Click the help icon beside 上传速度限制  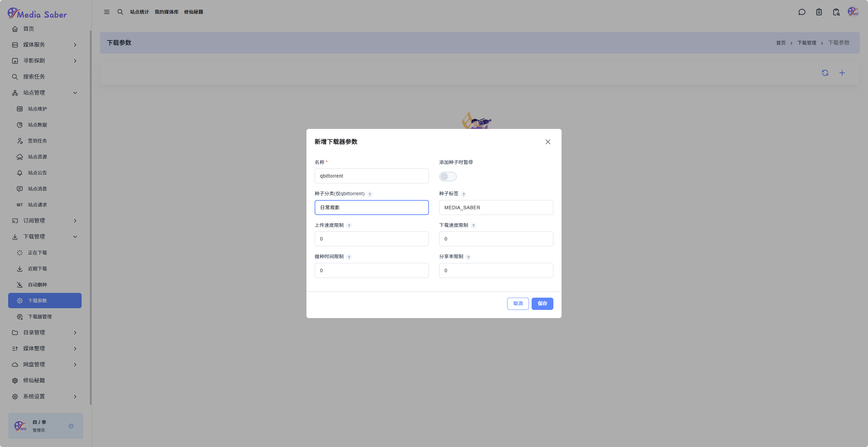pos(349,226)
